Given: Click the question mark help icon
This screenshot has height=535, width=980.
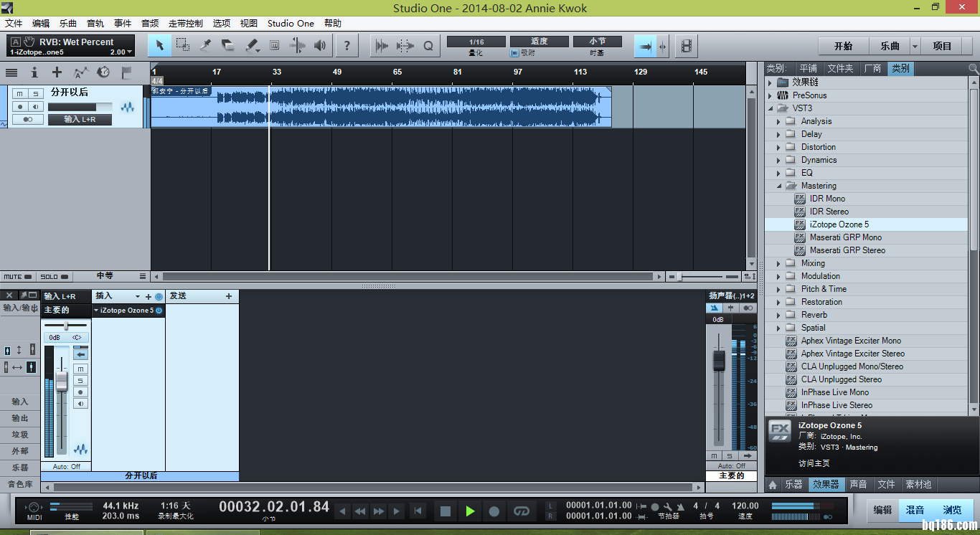Looking at the screenshot, I should coord(347,46).
